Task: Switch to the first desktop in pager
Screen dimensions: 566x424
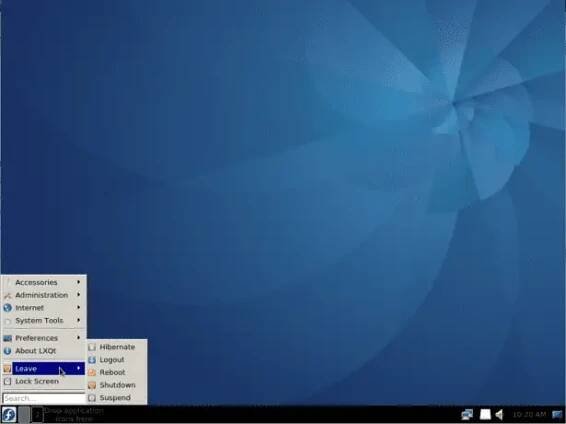Action: point(24,415)
